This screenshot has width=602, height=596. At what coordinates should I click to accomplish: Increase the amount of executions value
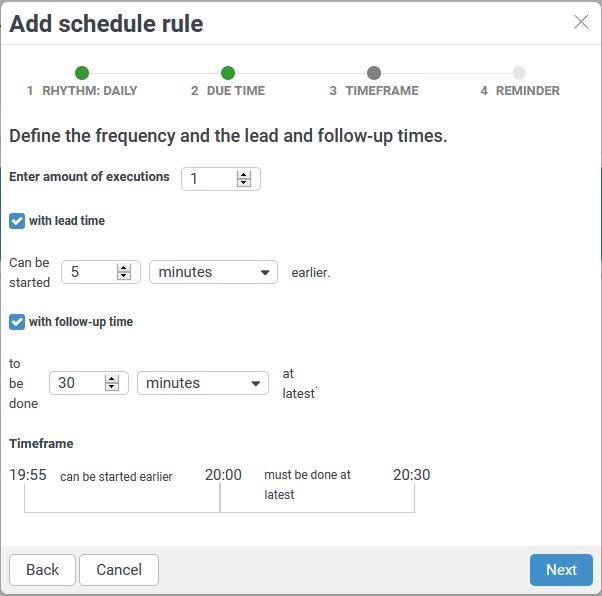click(x=243, y=175)
